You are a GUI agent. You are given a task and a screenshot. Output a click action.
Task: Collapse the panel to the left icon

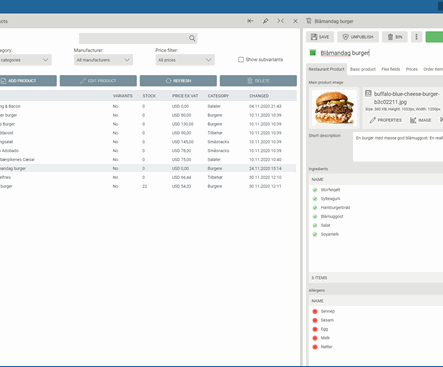(x=250, y=21)
